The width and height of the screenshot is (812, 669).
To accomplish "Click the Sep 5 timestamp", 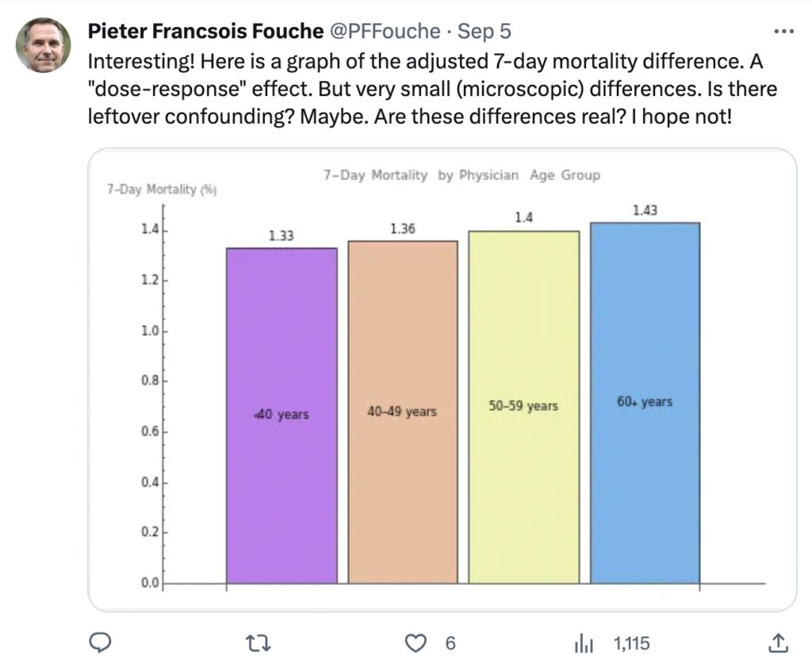I will pyautogui.click(x=485, y=32).
